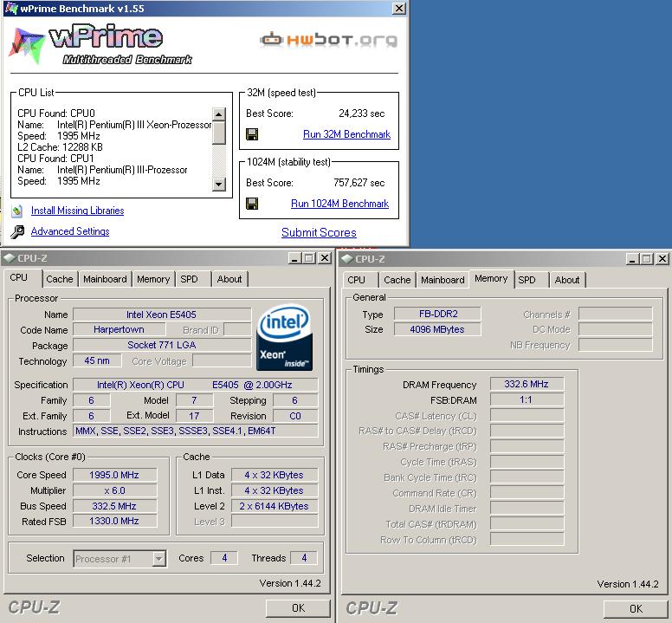672x623 pixels.
Task: Click the 32M Best Score 24,233 sec
Action: pos(361,114)
